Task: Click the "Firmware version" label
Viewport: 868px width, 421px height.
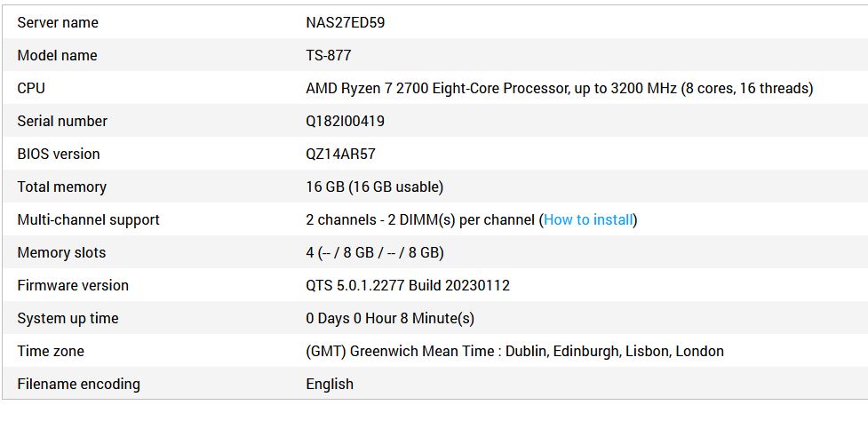Action: tap(73, 285)
